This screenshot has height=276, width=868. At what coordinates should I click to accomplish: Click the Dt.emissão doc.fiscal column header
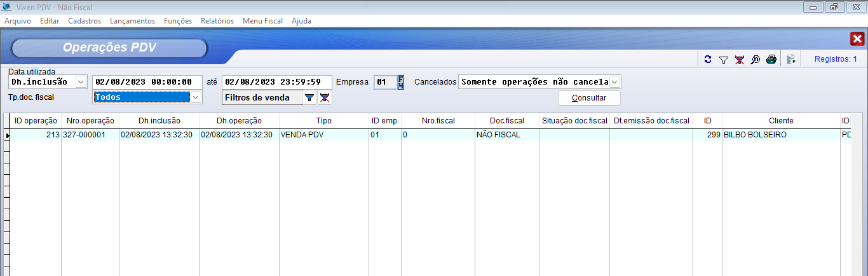[x=651, y=120]
